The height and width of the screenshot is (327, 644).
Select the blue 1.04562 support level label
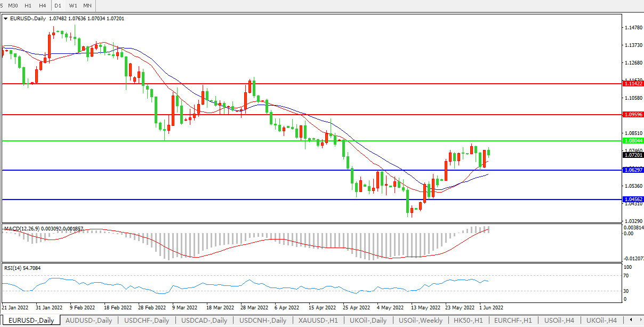(633, 200)
